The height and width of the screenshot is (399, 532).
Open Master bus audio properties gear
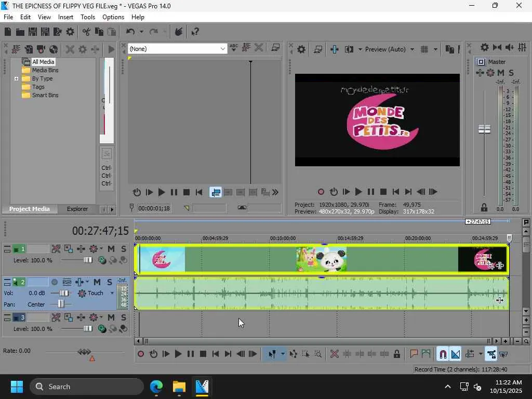coord(485,47)
